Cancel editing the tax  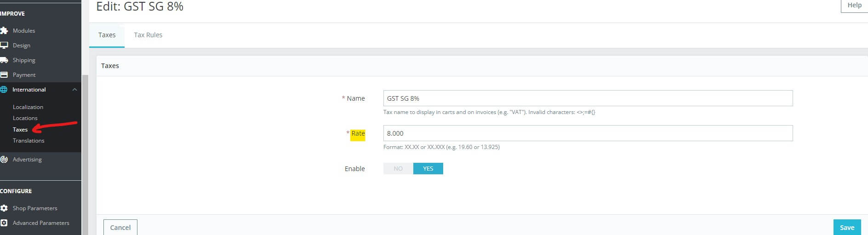point(120,228)
